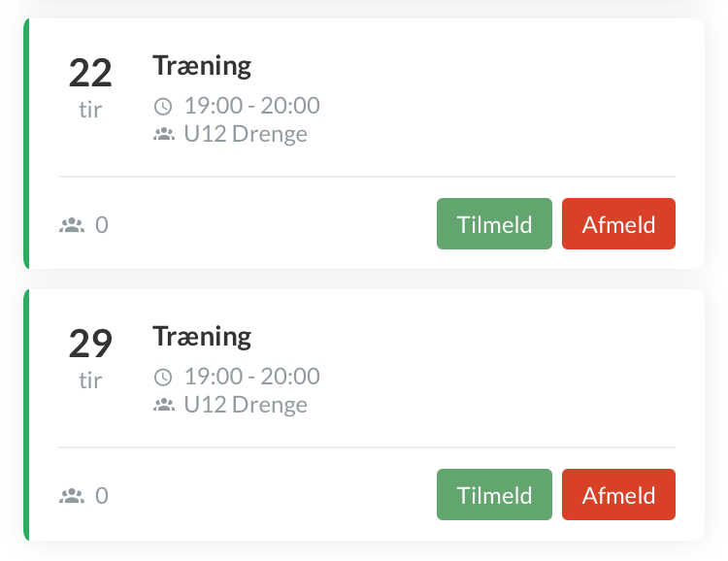Viewport: 728px width, 561px height.
Task: Click the team icon beside U12 Drenge on the 22nd
Action: 163,135
